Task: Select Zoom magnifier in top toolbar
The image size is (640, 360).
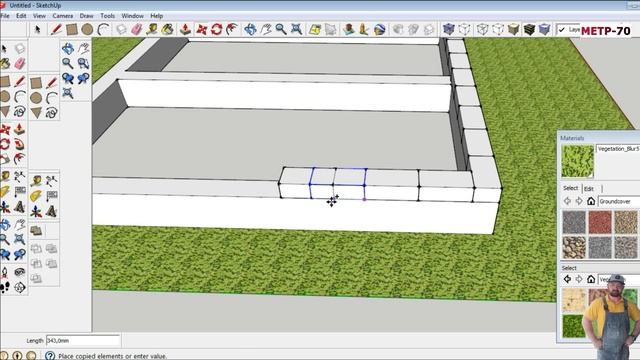Action: 281,29
